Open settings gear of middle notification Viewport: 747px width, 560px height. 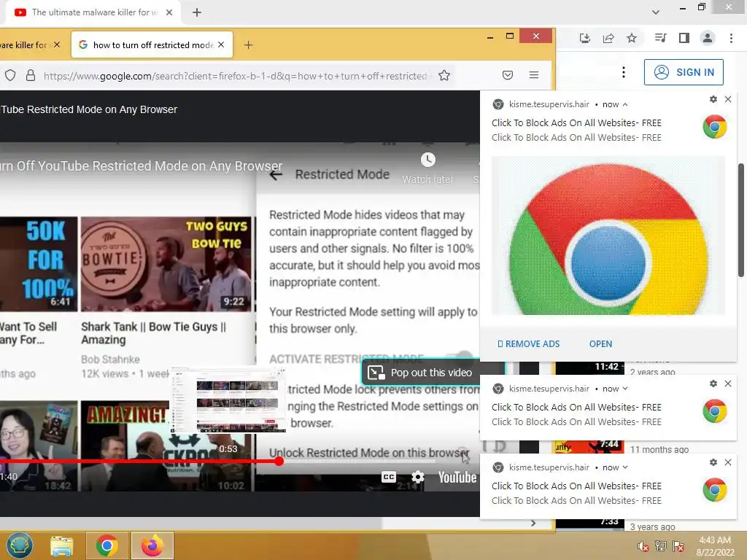coord(713,384)
